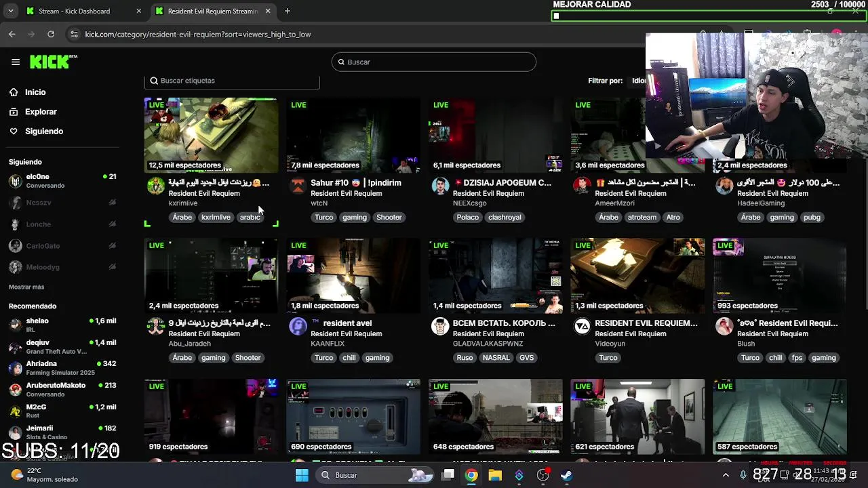Viewport: 868px width, 488px height.
Task: Click AmeerMzori's channel avatar
Action: [x=582, y=186]
